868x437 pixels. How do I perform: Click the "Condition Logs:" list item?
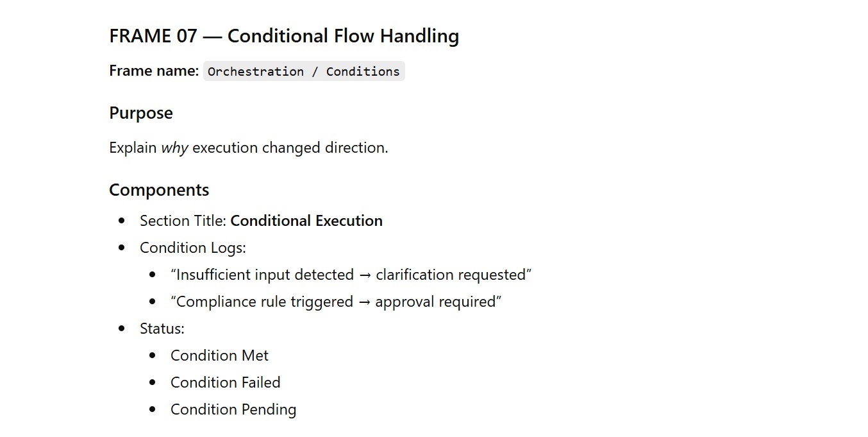(x=193, y=248)
